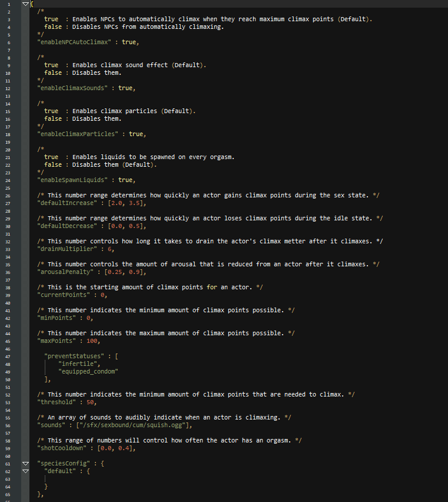Click the true value of enableNPCAutoClimax
Image resolution: width=448 pixels, height=502 pixels.
coord(129,42)
